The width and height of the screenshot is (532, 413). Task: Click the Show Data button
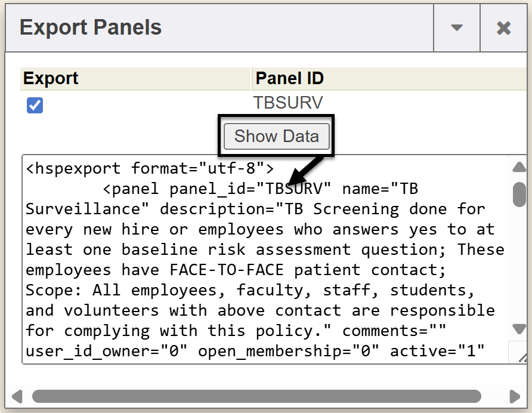point(276,136)
